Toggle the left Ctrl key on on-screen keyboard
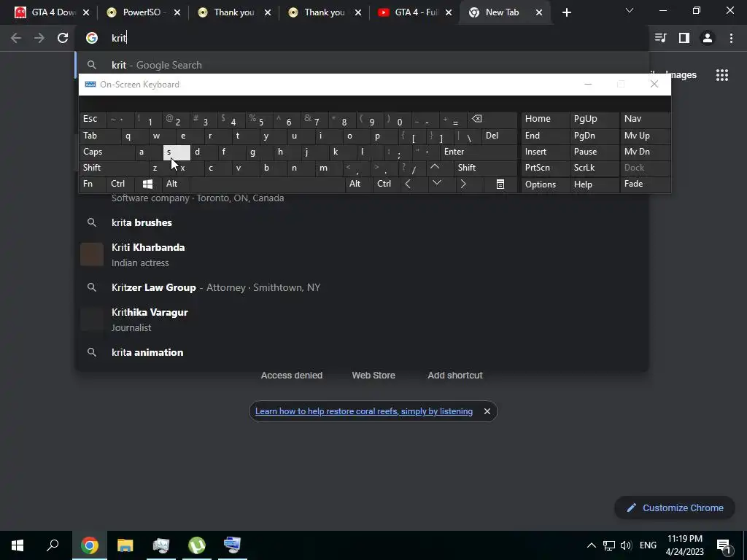This screenshot has width=747, height=560. tap(120, 184)
